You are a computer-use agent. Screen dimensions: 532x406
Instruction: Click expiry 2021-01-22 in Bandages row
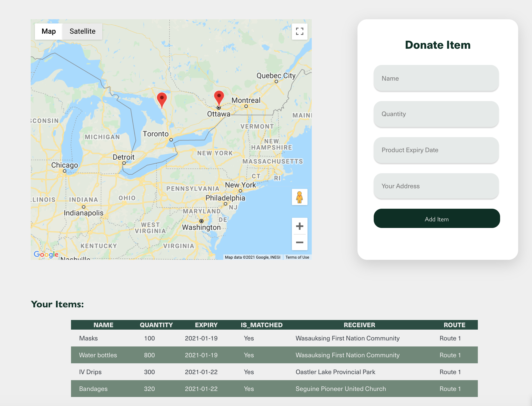click(201, 389)
